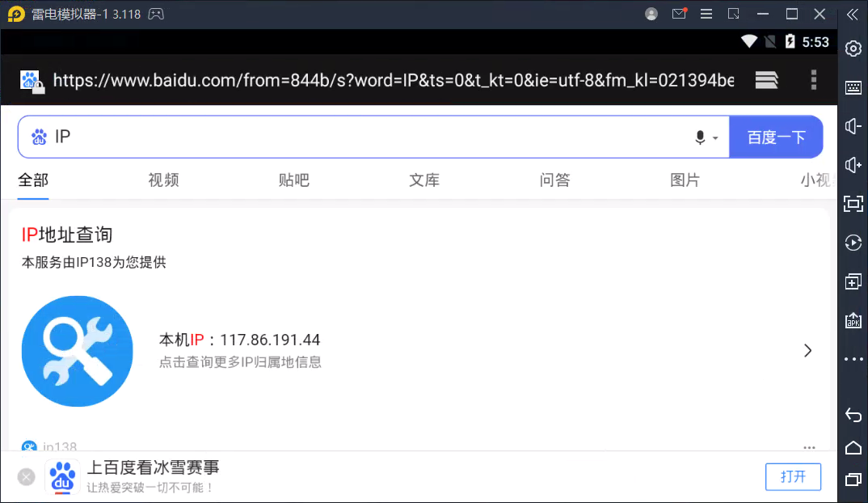868x503 pixels.
Task: Open the emulator hamburger menu in title bar
Action: 706,14
